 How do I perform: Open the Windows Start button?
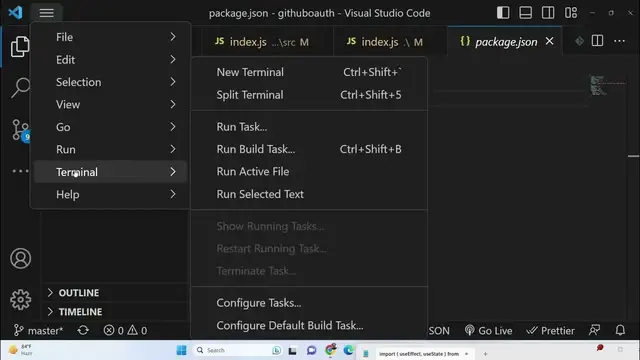click(181, 350)
